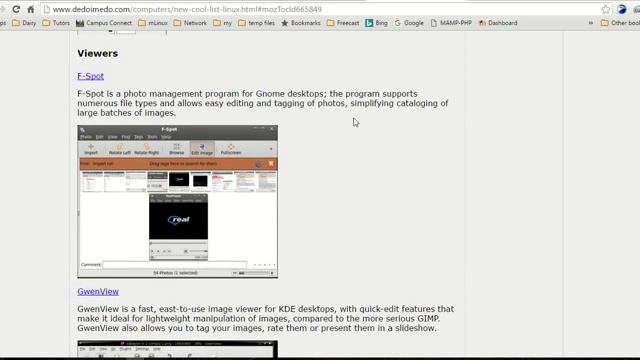Open the temp files bookmarks folder
The image size is (640, 360).
point(256,23)
